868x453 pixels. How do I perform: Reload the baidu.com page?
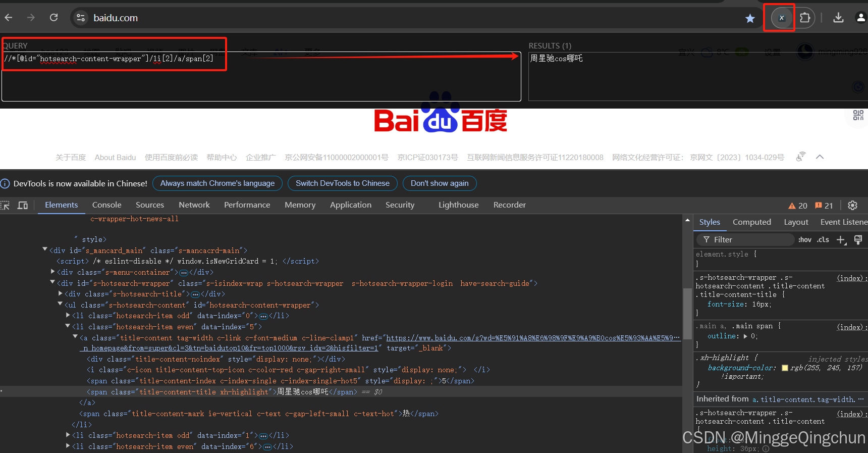point(54,18)
